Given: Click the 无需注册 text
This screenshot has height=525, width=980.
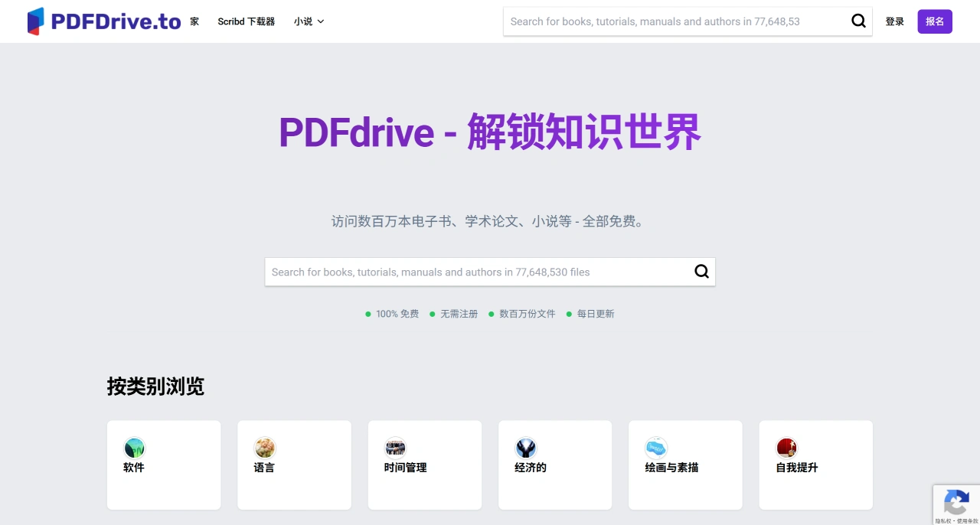Looking at the screenshot, I should 459,314.
